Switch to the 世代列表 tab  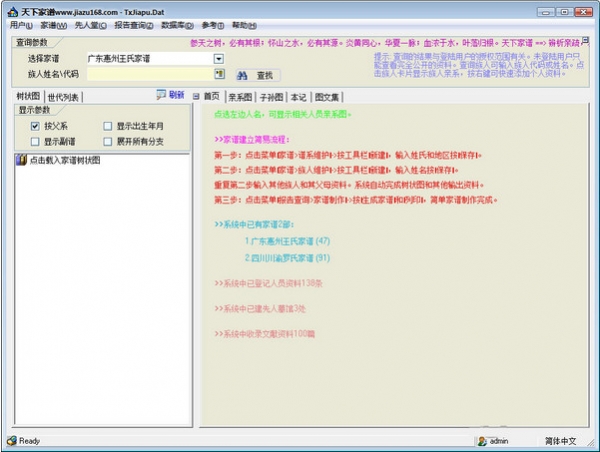[x=65, y=96]
